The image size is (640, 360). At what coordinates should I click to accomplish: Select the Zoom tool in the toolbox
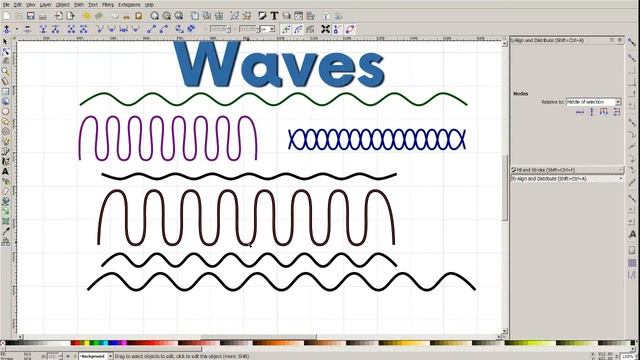5,71
